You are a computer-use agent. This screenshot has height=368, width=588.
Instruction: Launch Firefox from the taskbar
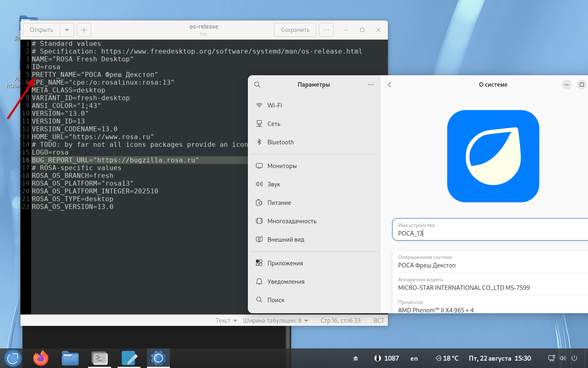pos(40,359)
